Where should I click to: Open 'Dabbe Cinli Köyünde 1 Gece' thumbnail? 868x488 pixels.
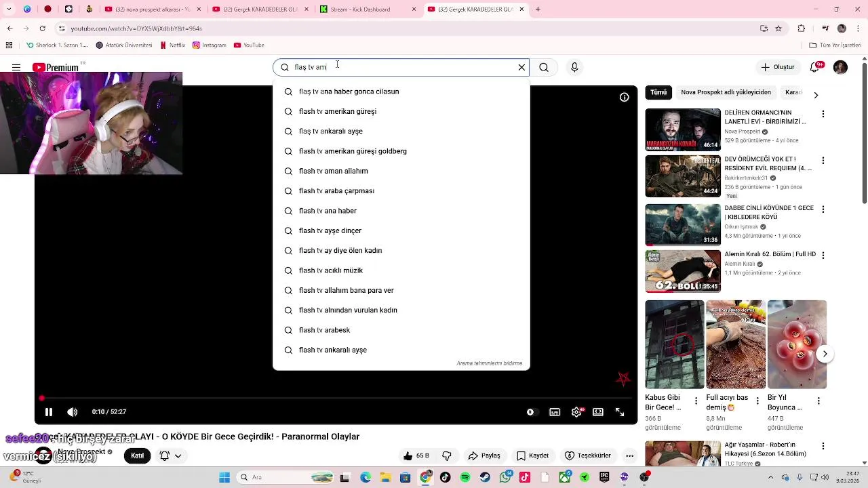pos(683,224)
